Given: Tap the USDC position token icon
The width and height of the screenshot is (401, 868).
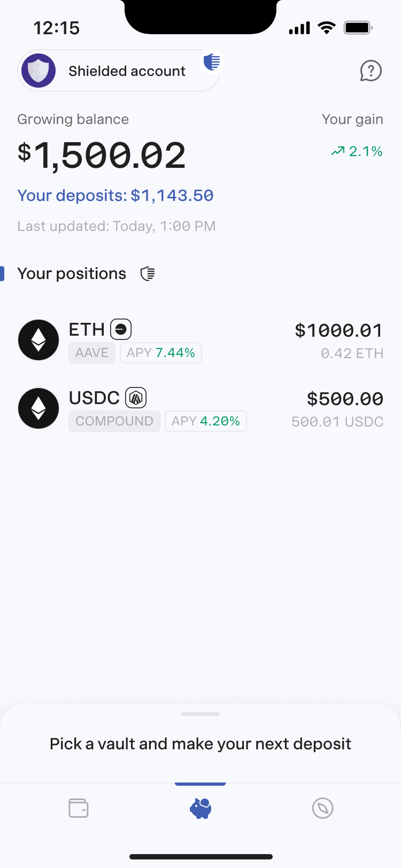Looking at the screenshot, I should (x=38, y=408).
